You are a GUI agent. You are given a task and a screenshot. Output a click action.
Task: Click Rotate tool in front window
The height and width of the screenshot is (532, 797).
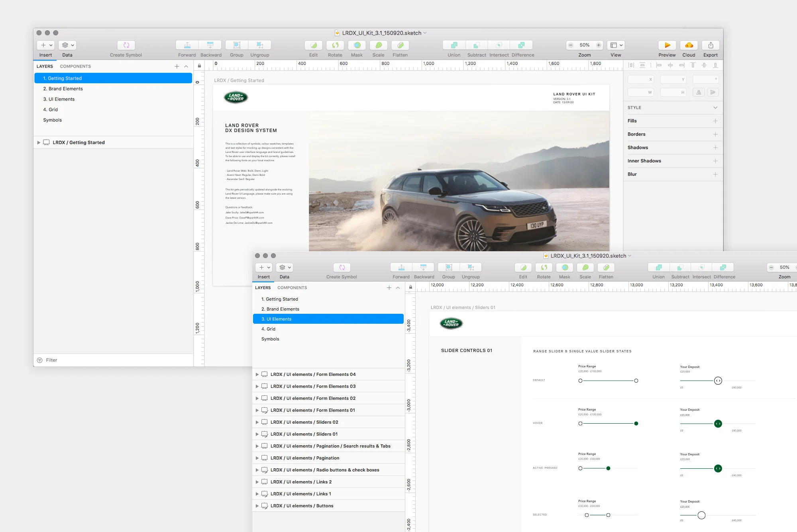(x=544, y=268)
